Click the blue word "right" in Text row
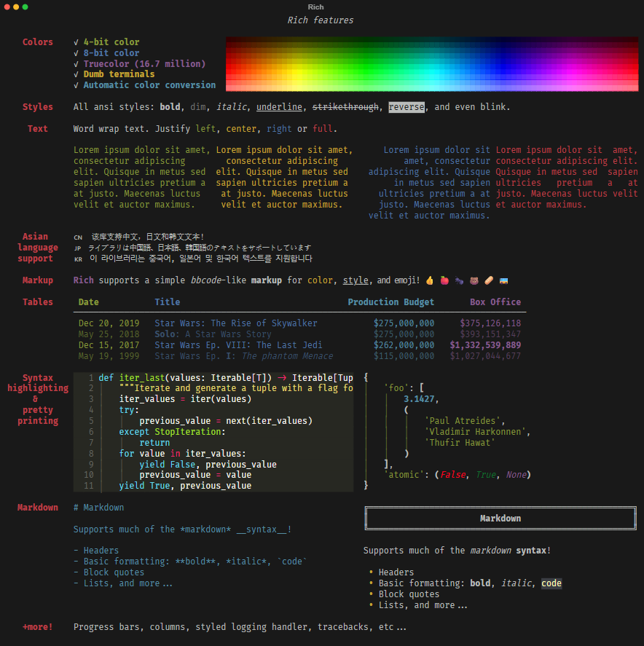The height and width of the screenshot is (646, 644). click(x=279, y=129)
